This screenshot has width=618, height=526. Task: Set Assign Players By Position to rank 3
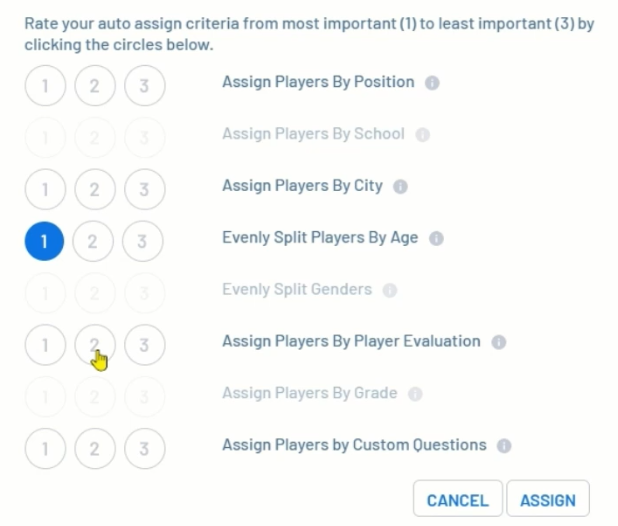[x=144, y=87]
